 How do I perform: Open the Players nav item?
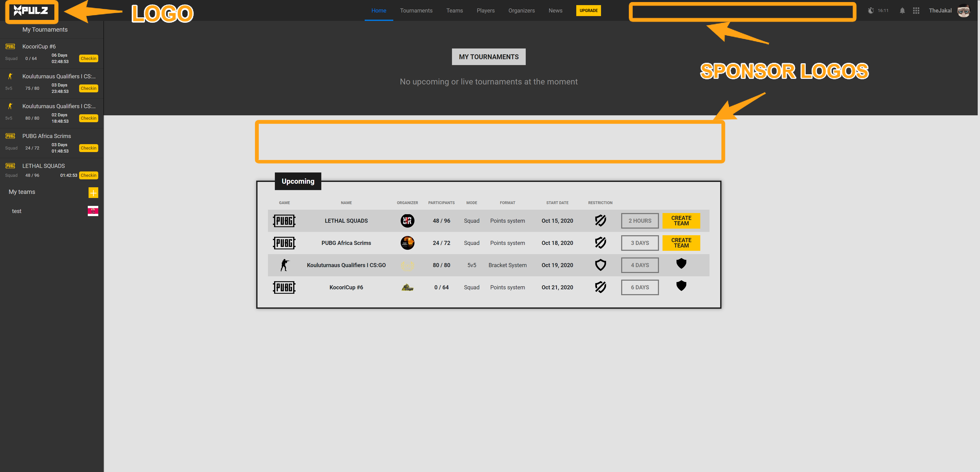coord(485,11)
